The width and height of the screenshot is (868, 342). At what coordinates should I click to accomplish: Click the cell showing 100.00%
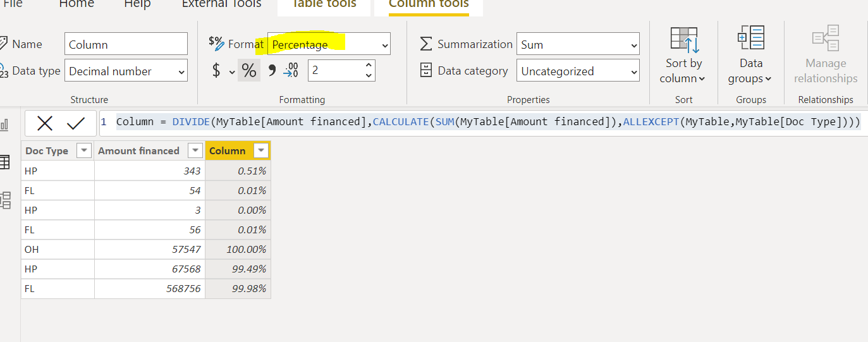238,250
